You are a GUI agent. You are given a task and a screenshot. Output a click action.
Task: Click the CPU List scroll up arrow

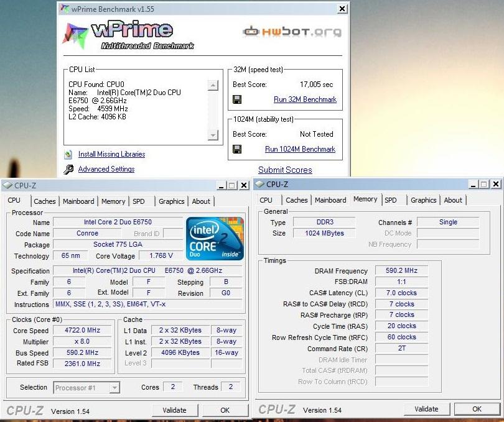click(213, 85)
